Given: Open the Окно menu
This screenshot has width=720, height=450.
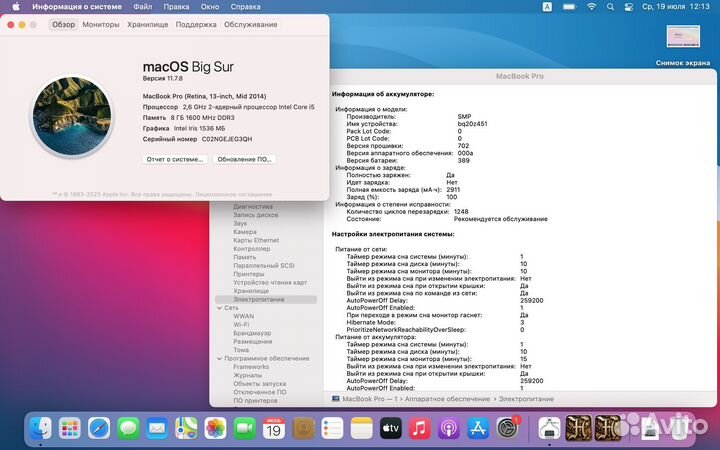Looking at the screenshot, I should click(210, 7).
